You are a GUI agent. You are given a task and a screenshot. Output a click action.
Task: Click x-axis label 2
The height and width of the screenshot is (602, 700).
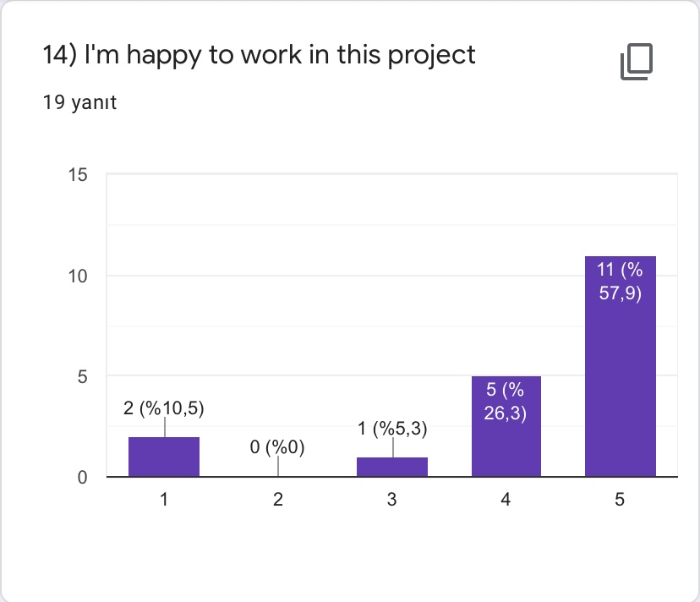(x=278, y=500)
